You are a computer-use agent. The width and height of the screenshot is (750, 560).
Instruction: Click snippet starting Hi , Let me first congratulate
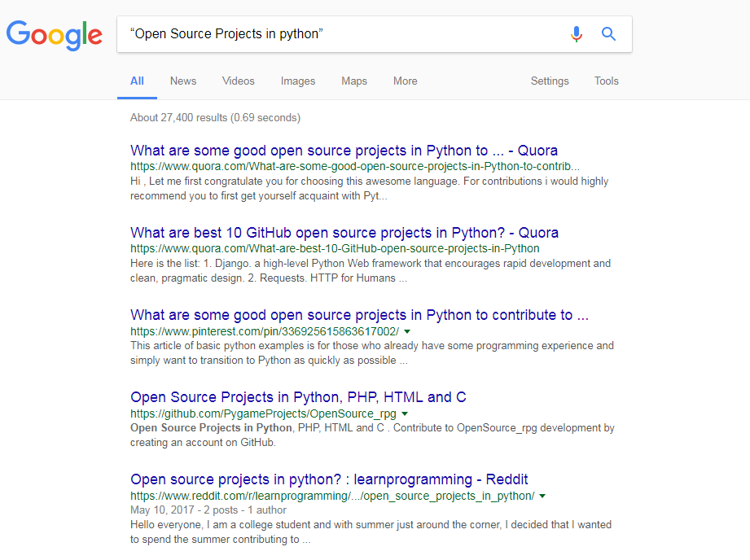pos(369,188)
